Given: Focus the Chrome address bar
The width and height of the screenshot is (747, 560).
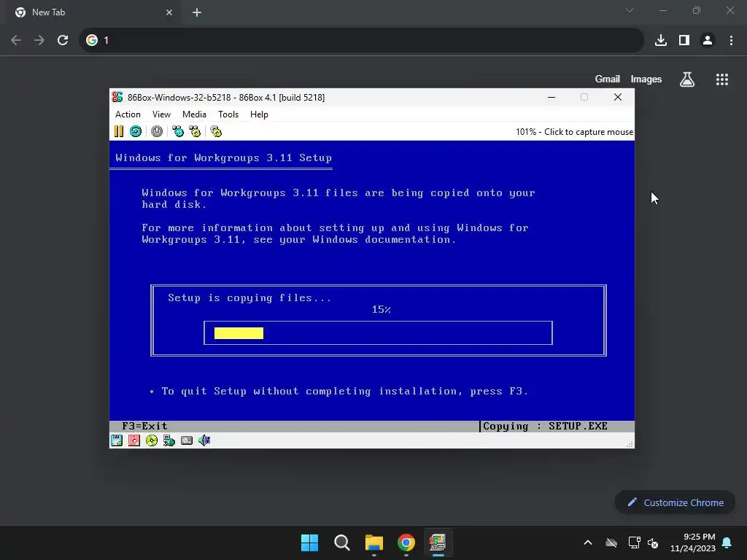Looking at the screenshot, I should (362, 40).
